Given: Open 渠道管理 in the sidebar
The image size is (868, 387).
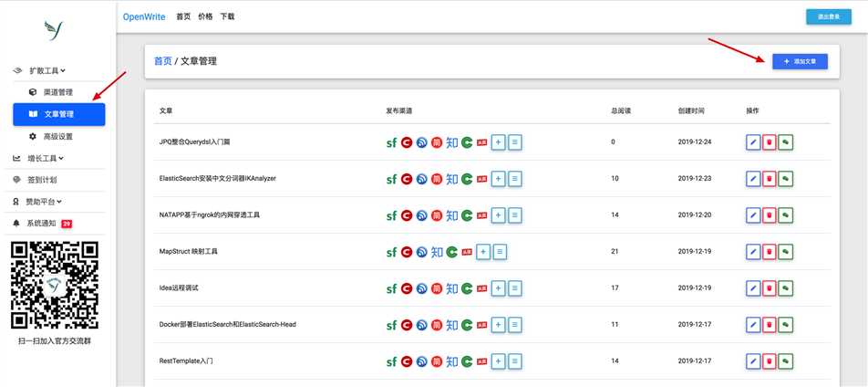Looking at the screenshot, I should (58, 92).
